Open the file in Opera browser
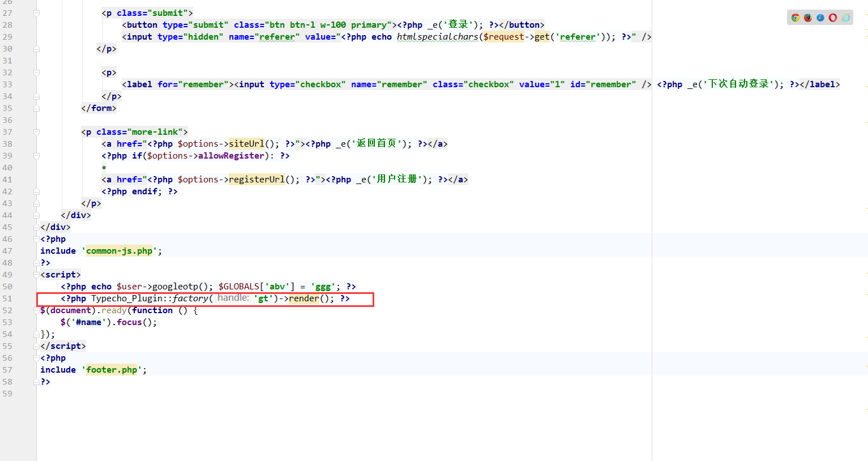868x461 pixels. [x=833, y=18]
